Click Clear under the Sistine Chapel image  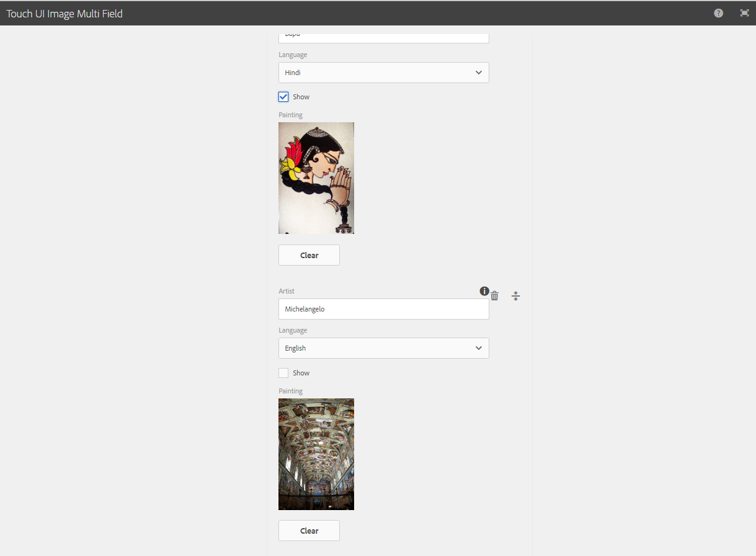[x=308, y=531]
